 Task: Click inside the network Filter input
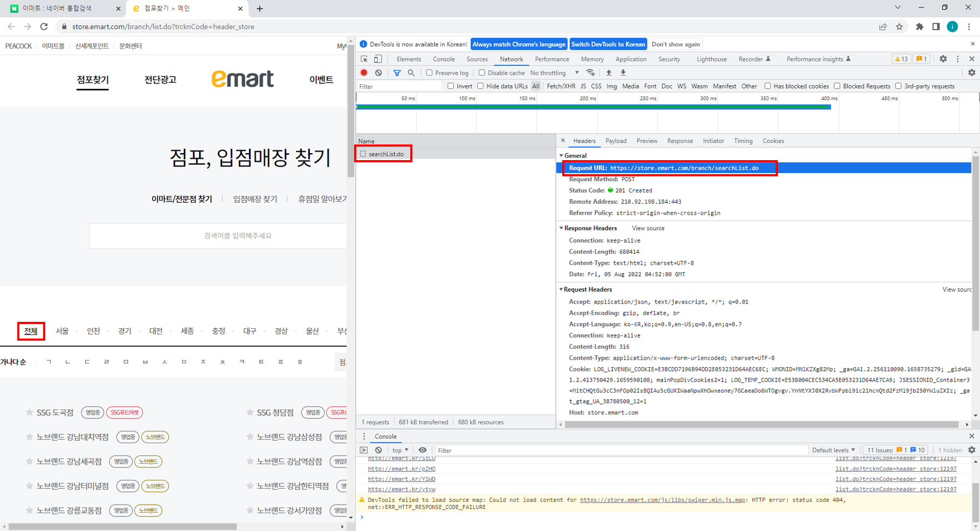pyautogui.click(x=399, y=86)
